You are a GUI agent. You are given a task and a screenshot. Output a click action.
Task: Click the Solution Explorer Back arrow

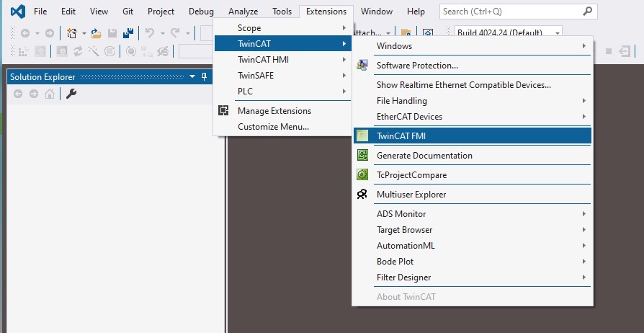pos(18,94)
